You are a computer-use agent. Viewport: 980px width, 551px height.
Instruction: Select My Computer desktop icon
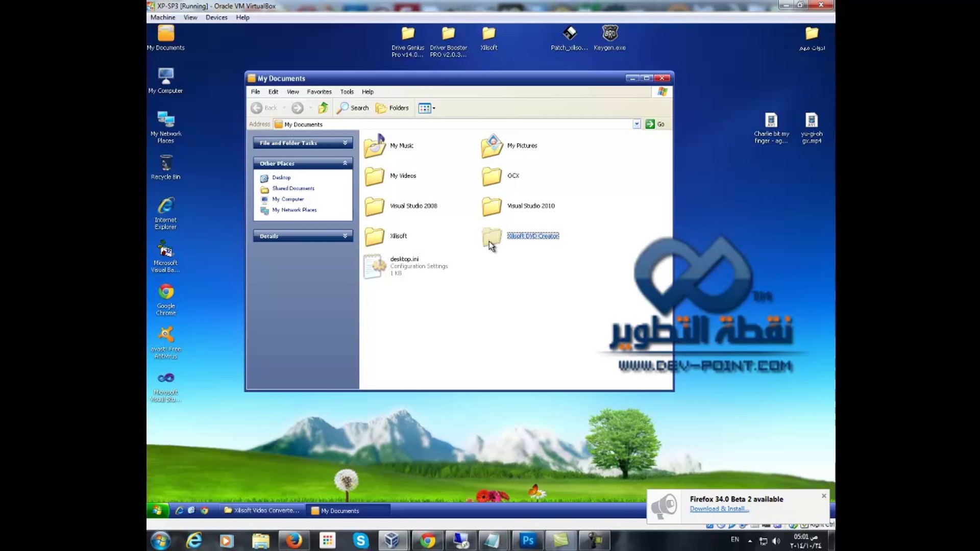pyautogui.click(x=165, y=81)
